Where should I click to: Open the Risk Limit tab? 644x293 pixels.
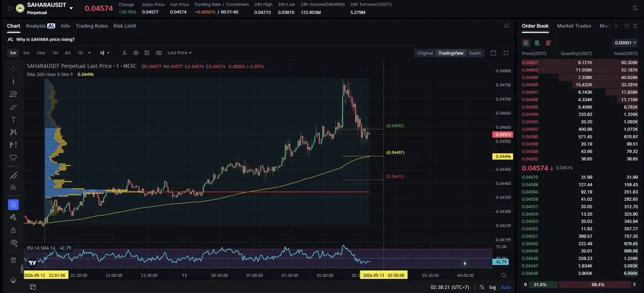[x=125, y=26]
